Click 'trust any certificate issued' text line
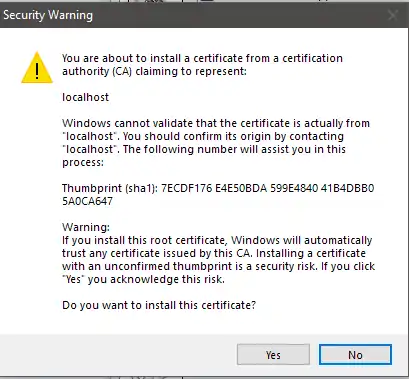Screen dimensions: 409x379 point(214,253)
